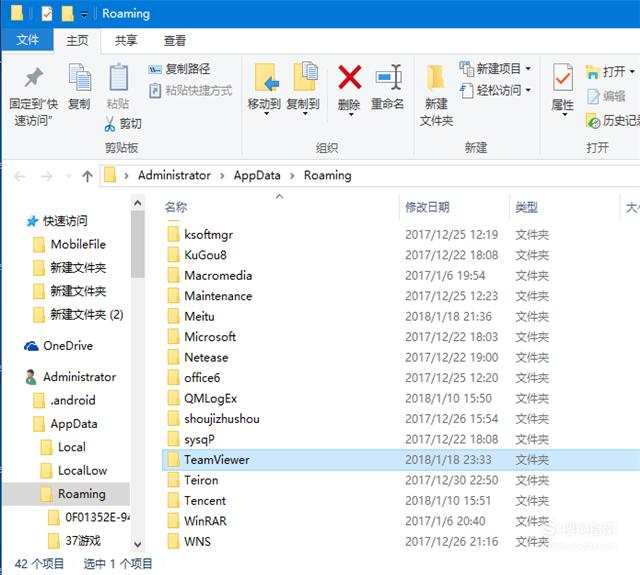Click the Up one level arrow

pyautogui.click(x=87, y=176)
